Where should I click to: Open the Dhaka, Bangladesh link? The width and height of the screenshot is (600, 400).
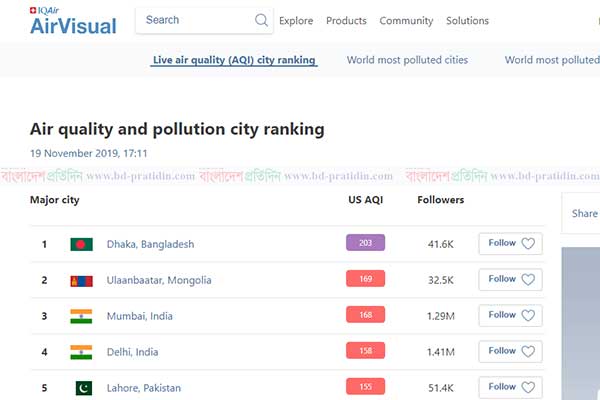click(150, 244)
